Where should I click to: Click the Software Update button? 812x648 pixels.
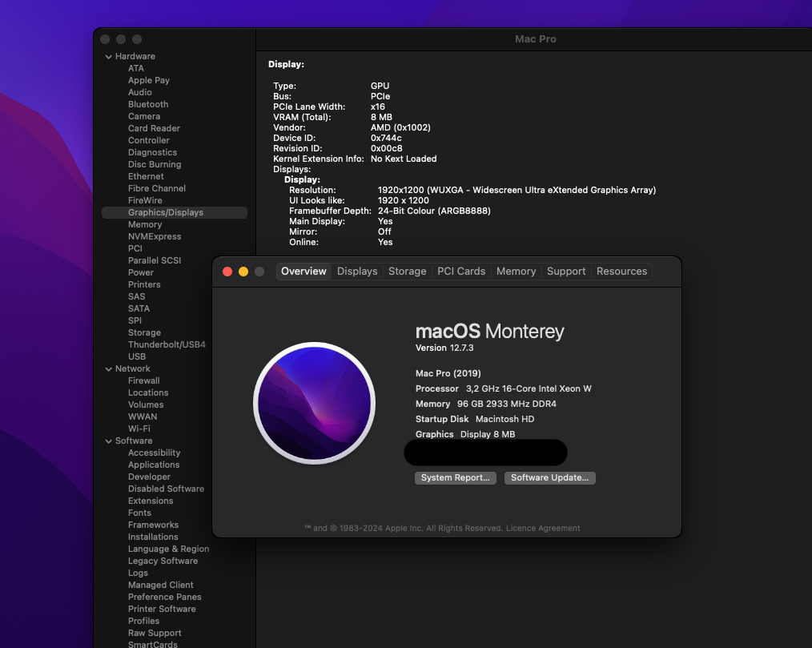pos(549,477)
